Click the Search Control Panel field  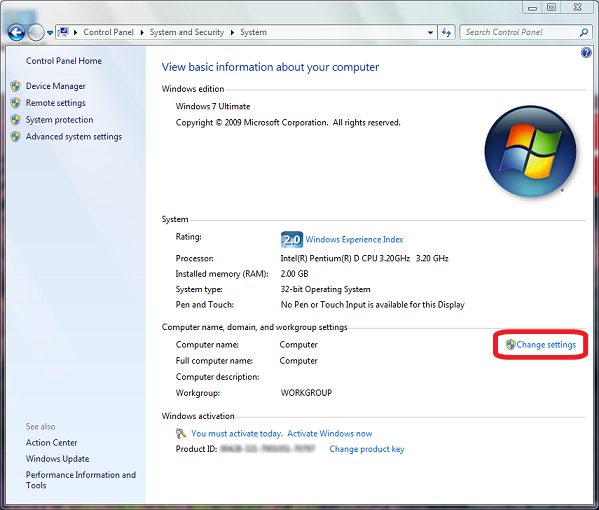520,32
